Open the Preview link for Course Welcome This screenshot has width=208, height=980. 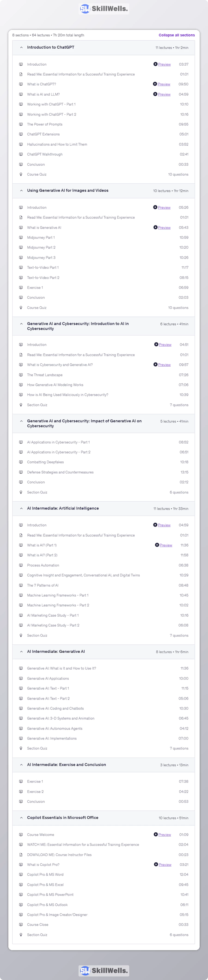[165, 835]
